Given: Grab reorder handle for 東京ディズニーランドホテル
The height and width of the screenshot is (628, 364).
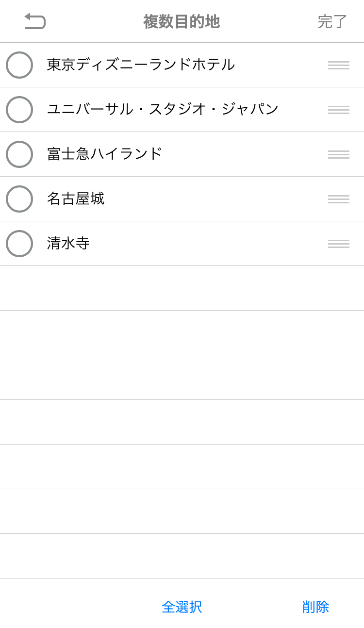Looking at the screenshot, I should (338, 65).
